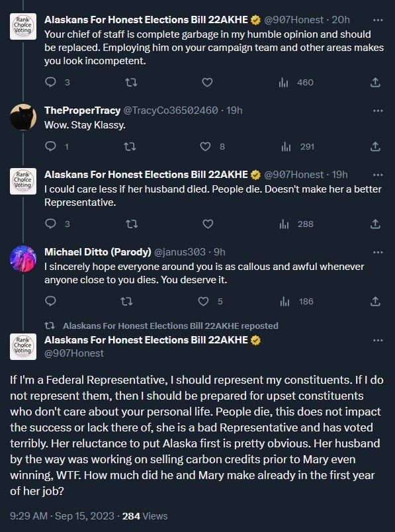395x532 pixels.
Task: Open the more menu on the top tweet
Action: pyautogui.click(x=378, y=20)
